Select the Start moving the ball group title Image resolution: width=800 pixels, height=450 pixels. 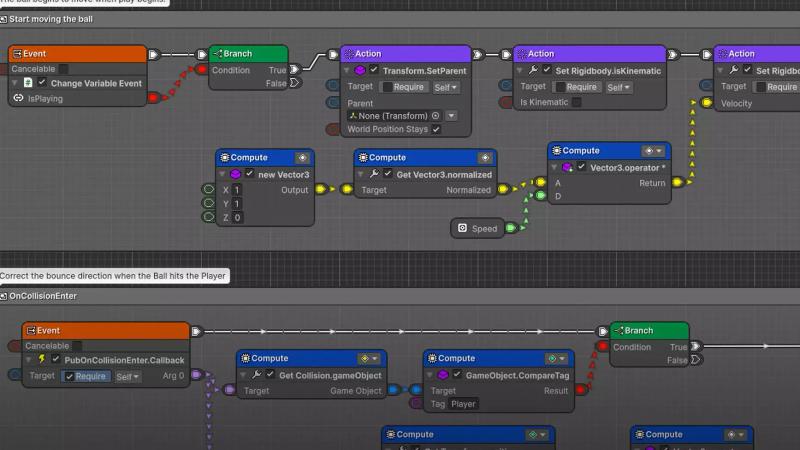click(51, 19)
